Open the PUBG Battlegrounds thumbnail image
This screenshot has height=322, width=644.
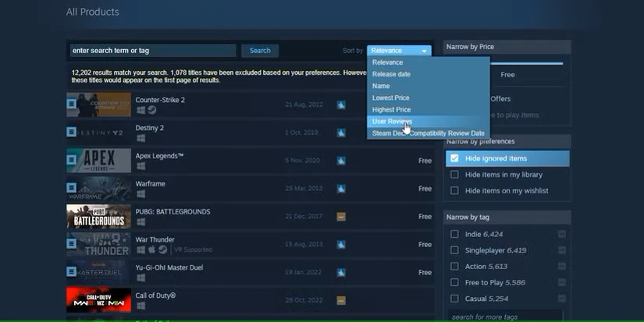click(98, 216)
